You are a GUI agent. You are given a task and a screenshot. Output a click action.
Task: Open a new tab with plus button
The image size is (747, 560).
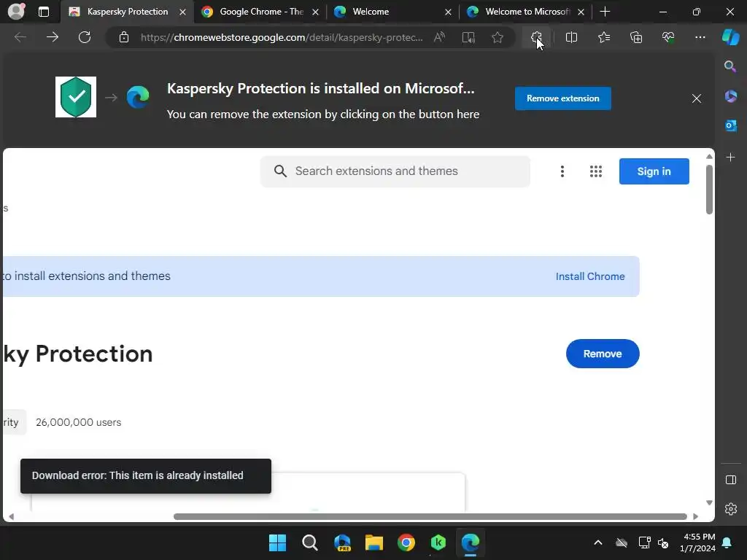(605, 12)
